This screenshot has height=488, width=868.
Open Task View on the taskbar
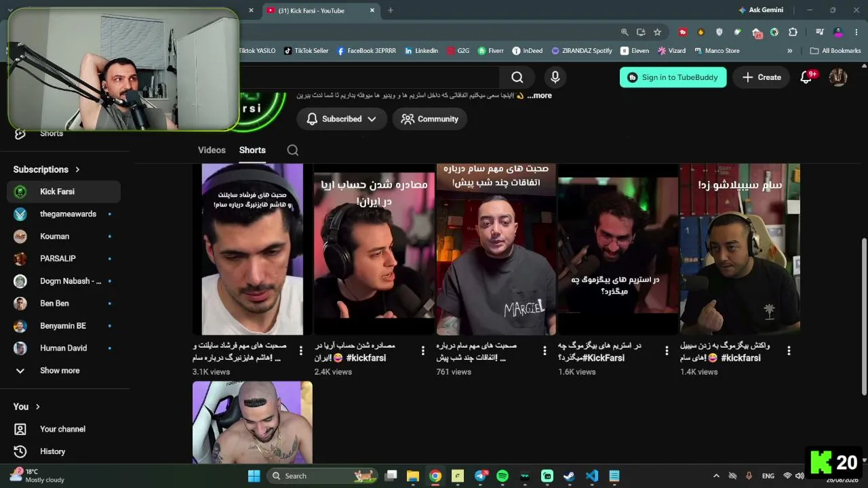pos(391,476)
